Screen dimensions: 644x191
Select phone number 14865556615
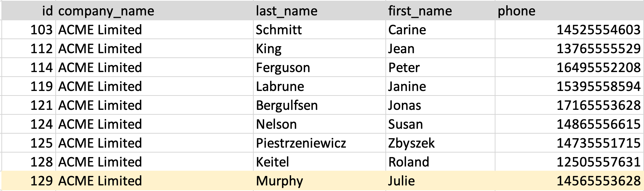pos(598,124)
